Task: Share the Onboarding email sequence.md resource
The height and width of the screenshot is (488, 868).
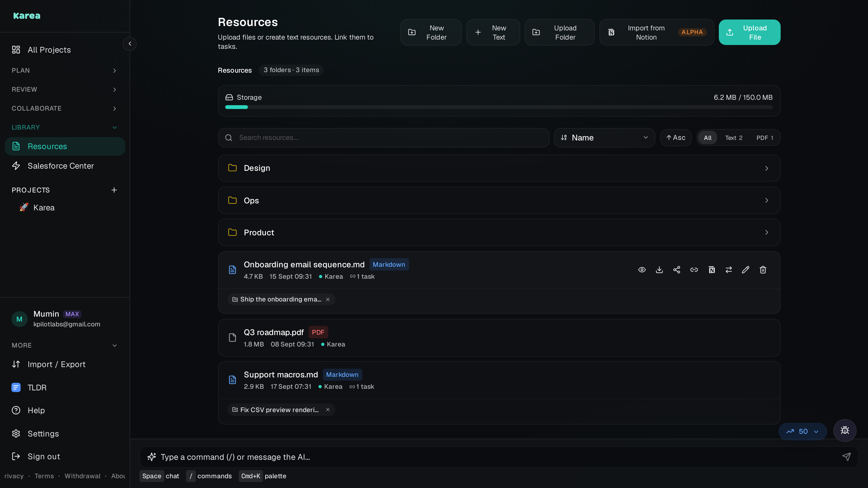Action: pyautogui.click(x=676, y=270)
